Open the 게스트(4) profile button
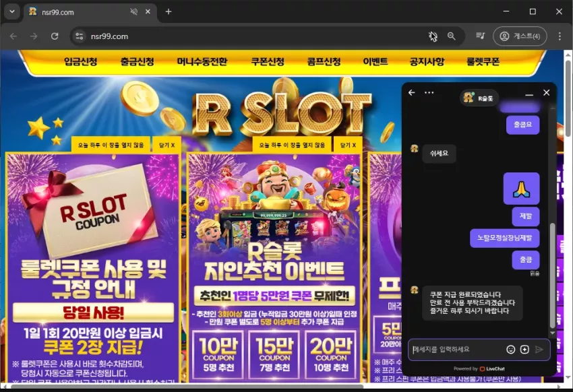Image resolution: width=573 pixels, height=392 pixels. (520, 36)
